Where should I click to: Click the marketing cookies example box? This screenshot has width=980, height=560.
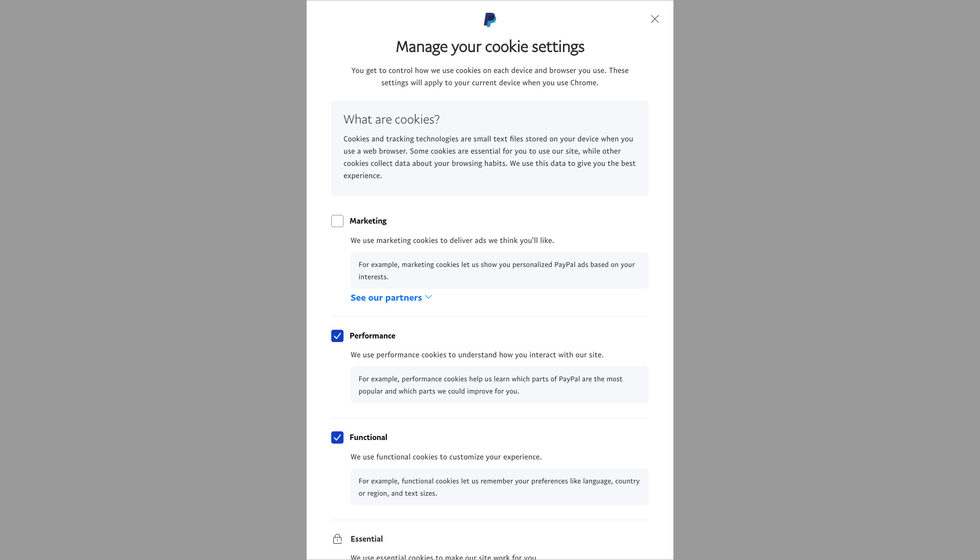click(x=499, y=271)
